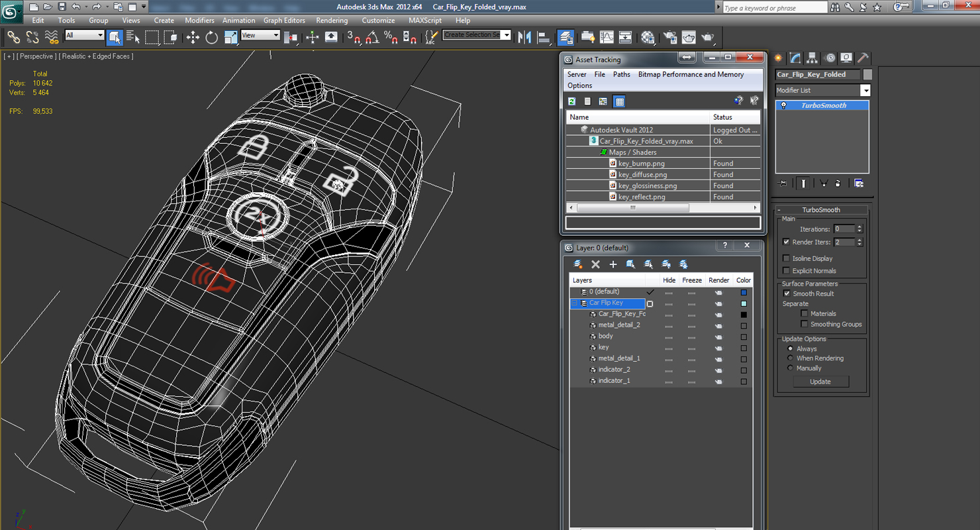Click the Perspective viewport label
The width and height of the screenshot is (980, 530).
[x=36, y=56]
